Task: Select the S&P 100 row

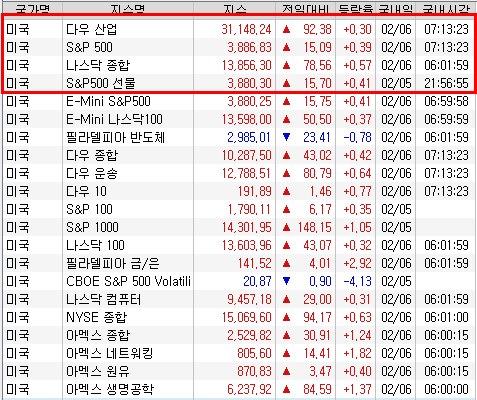Action: coord(240,209)
